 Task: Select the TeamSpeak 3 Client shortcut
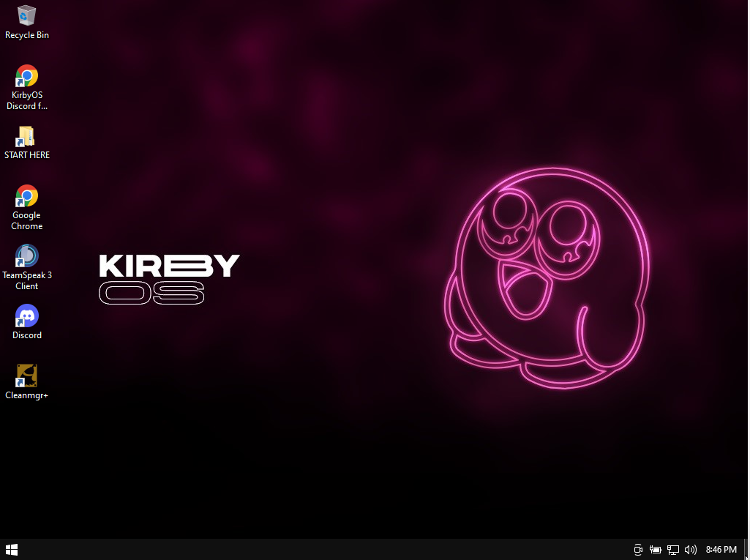[27, 268]
